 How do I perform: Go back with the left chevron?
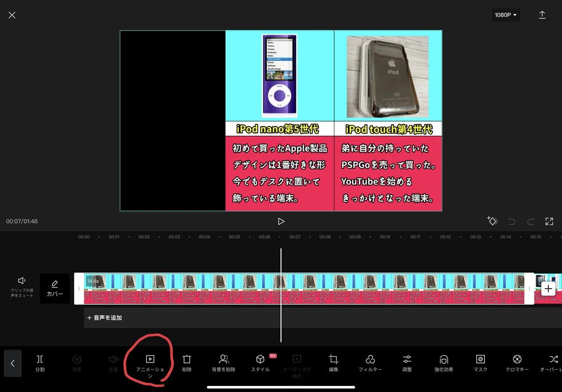tap(13, 363)
